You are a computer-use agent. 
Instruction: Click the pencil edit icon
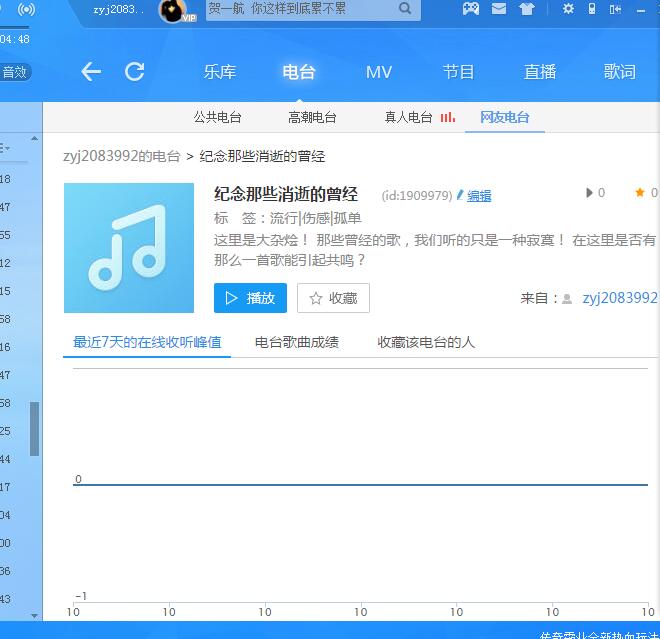[x=460, y=195]
